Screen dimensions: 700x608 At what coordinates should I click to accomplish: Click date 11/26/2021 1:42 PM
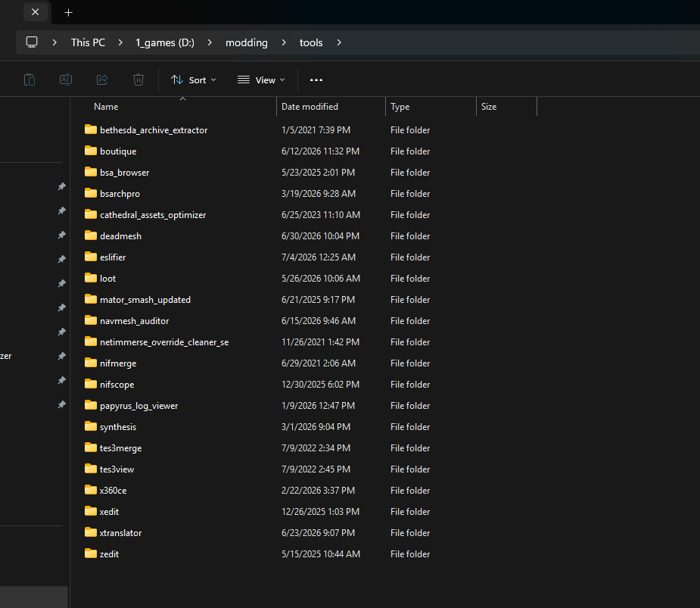(x=320, y=342)
